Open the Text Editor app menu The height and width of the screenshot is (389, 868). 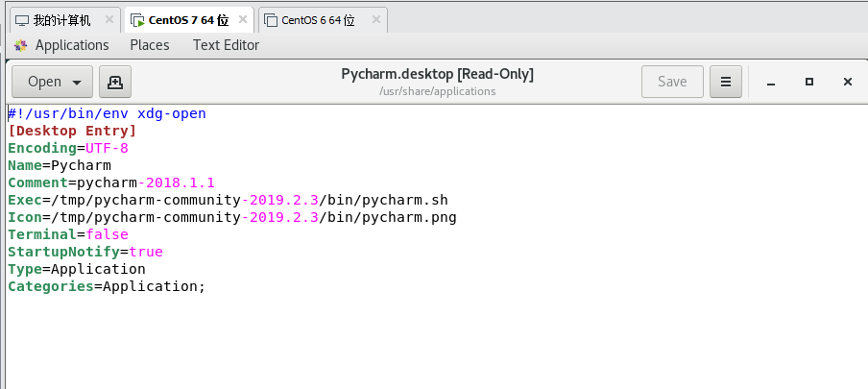226,45
